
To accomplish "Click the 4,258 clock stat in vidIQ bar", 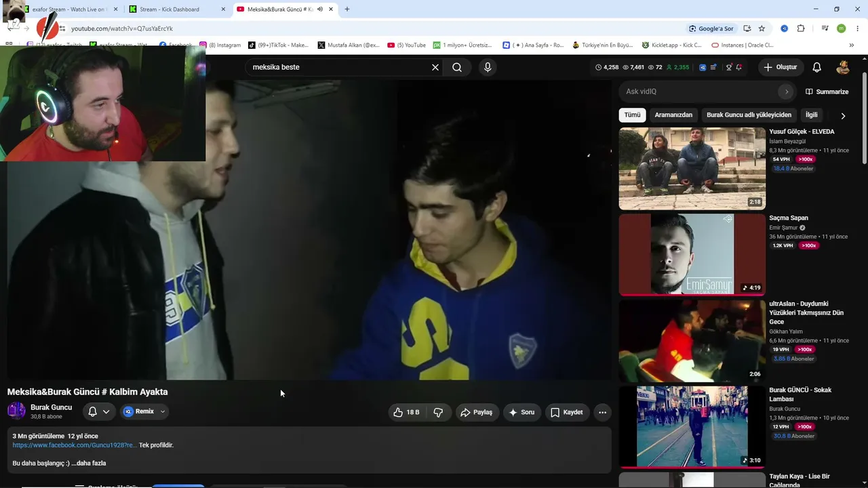I will [607, 67].
